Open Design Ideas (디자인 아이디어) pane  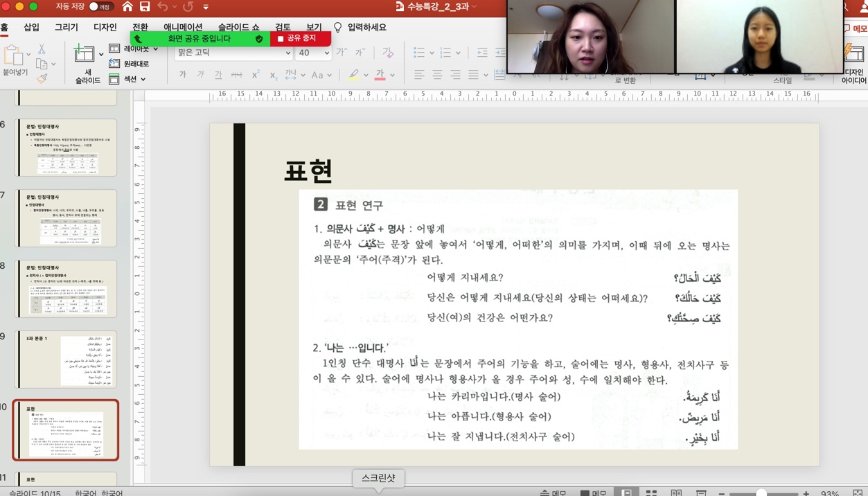point(855,65)
